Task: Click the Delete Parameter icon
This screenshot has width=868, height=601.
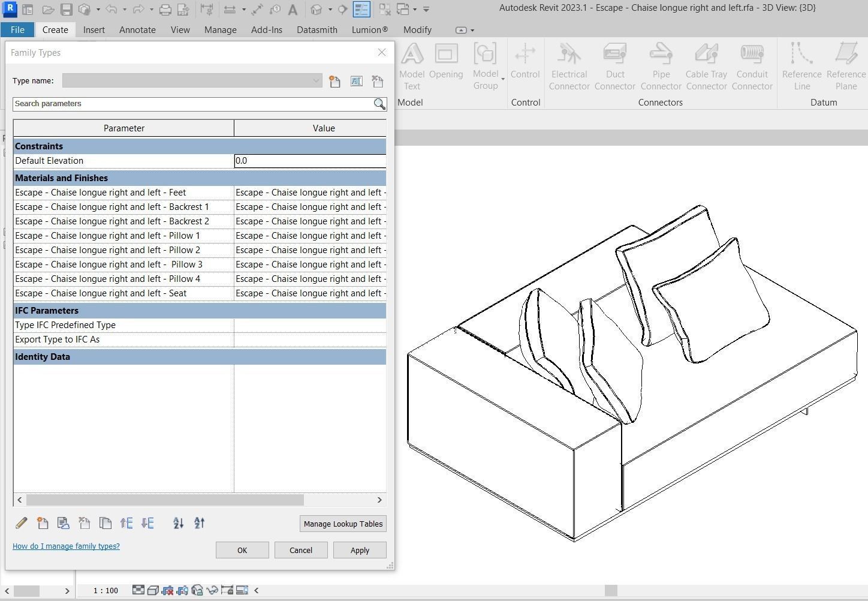Action: click(x=85, y=523)
